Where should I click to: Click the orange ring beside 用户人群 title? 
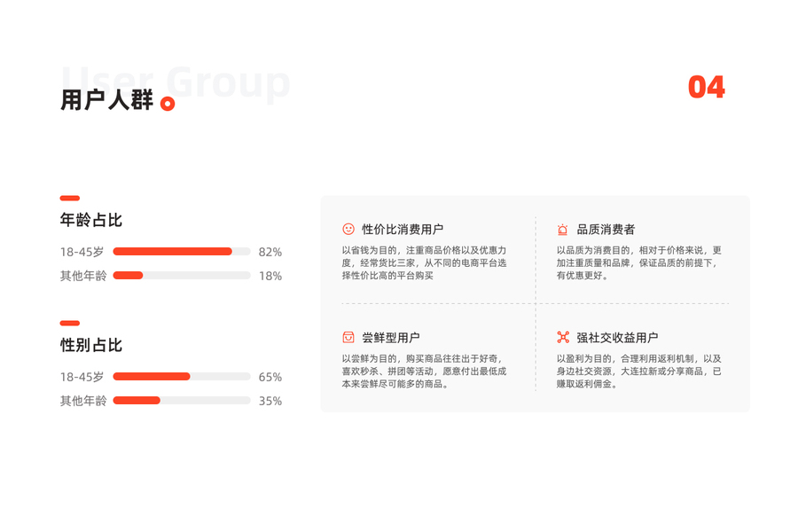click(168, 104)
